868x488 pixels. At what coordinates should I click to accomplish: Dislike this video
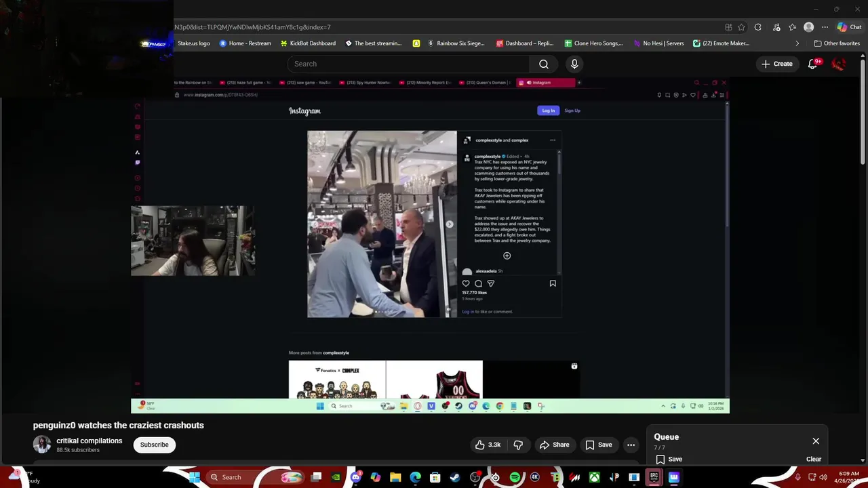518,445
